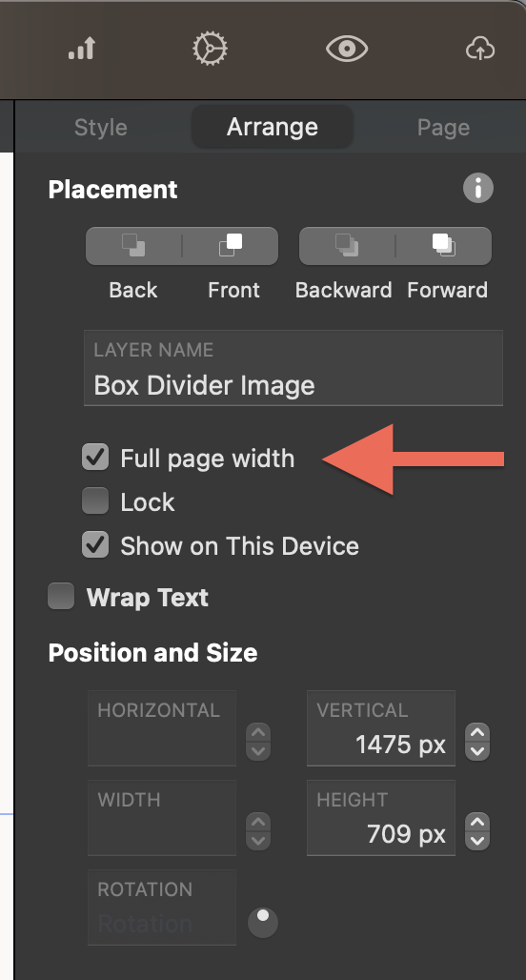Adjust the Rotation dial knob

263,923
